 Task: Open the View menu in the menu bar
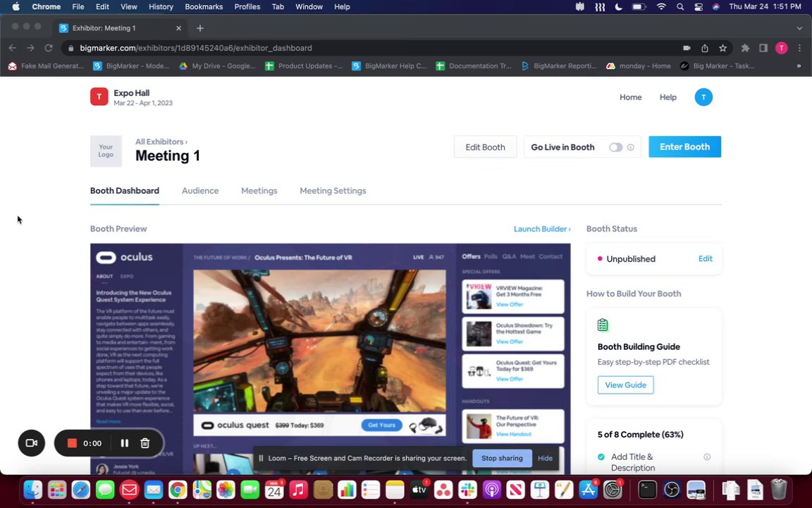tap(128, 7)
